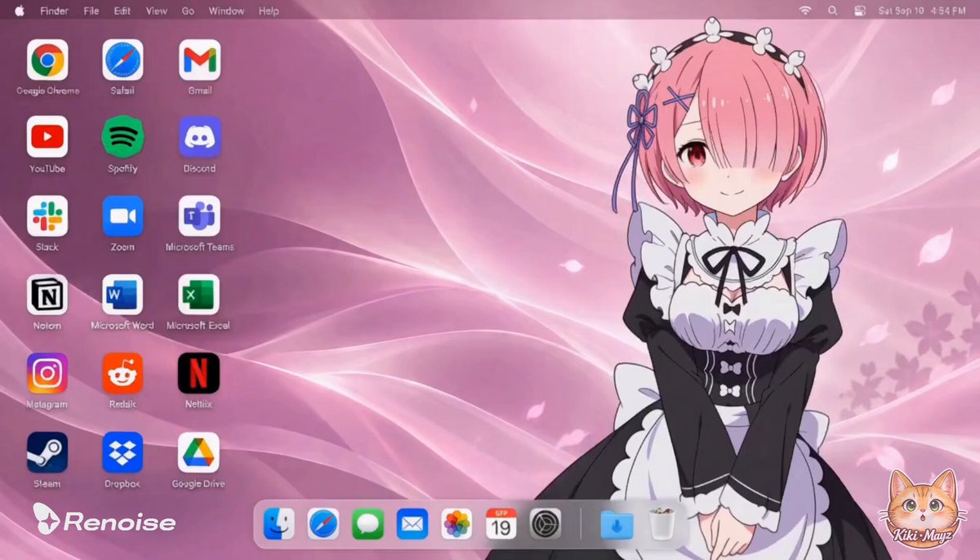Launch Reddit desktop icon
The width and height of the screenshot is (980, 560).
(x=122, y=373)
